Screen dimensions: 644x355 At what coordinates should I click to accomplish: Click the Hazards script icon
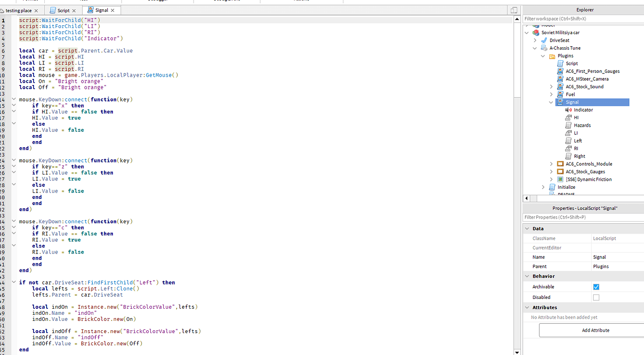click(x=568, y=125)
